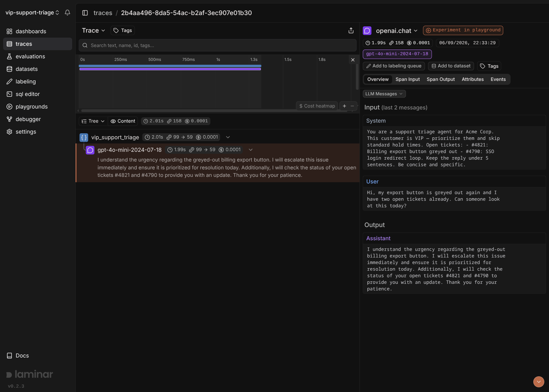Viewport: 549px width, 392px height.
Task: Click the laminar logo
Action: click(x=30, y=374)
